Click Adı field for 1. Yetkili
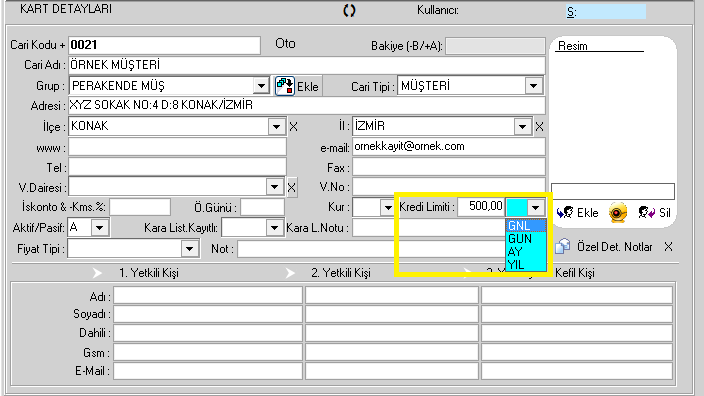This screenshot has width=704, height=396. pyautogui.click(x=208, y=295)
